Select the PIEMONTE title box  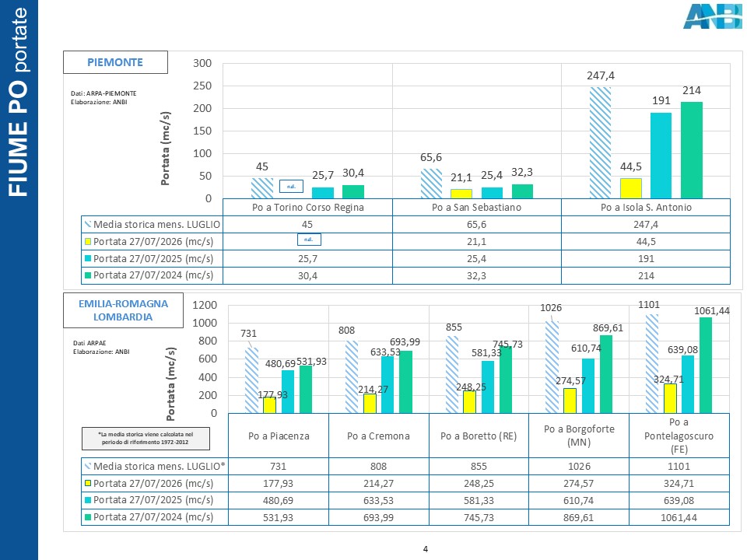pyautogui.click(x=115, y=62)
